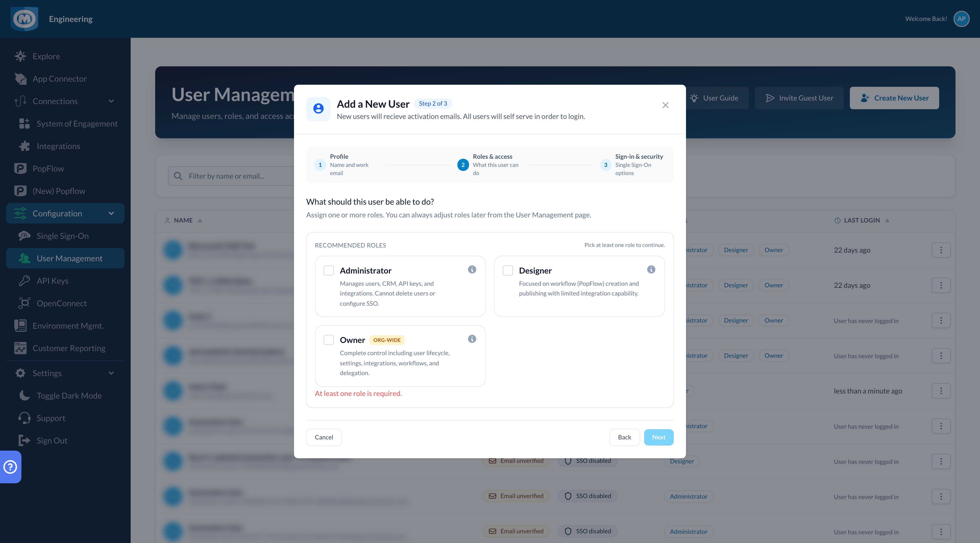Jump to step 1 Profile in wizard
Viewport: 980px width, 543px height.
pos(320,165)
